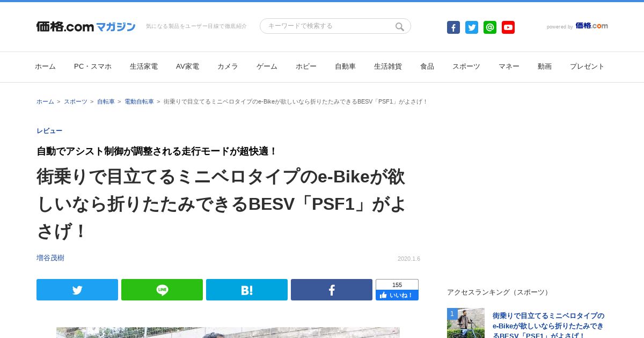Click the powered by 価格.com logo

pyautogui.click(x=591, y=26)
